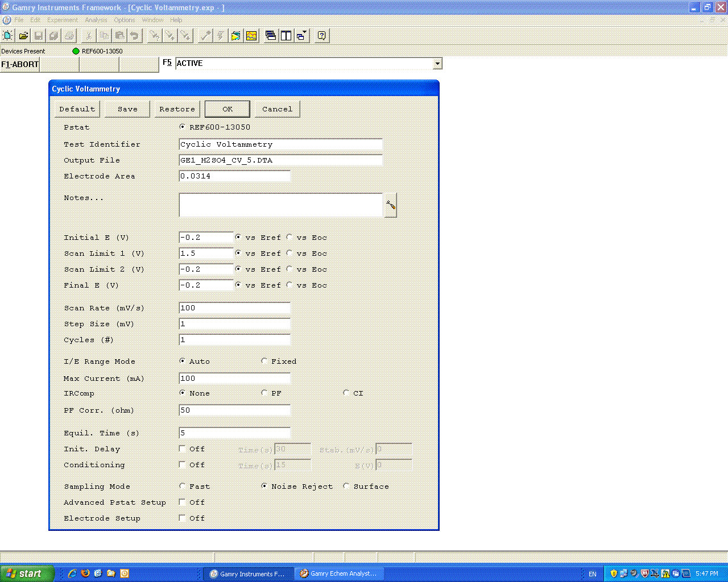Viewport: 728px width, 582px height.
Task: Enable the Electrode Setup checkbox
Action: coord(183,518)
